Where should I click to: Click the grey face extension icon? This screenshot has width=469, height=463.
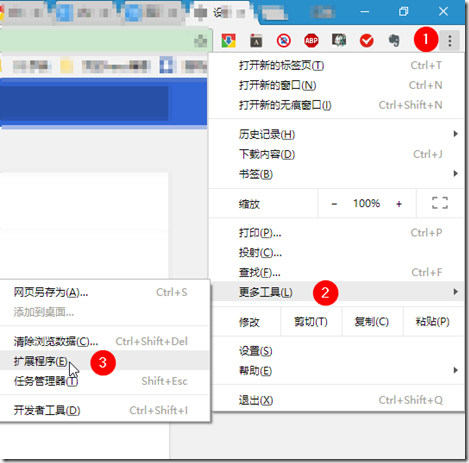pos(339,40)
